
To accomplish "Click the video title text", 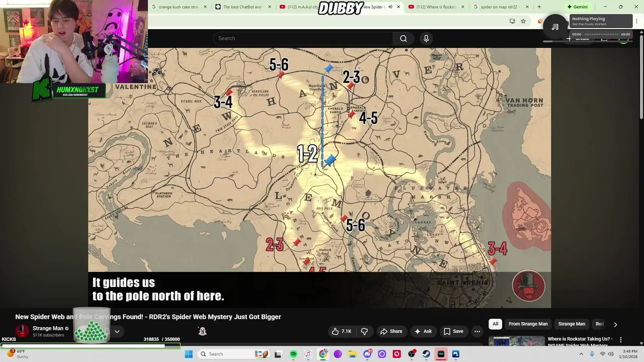I will point(148,317).
